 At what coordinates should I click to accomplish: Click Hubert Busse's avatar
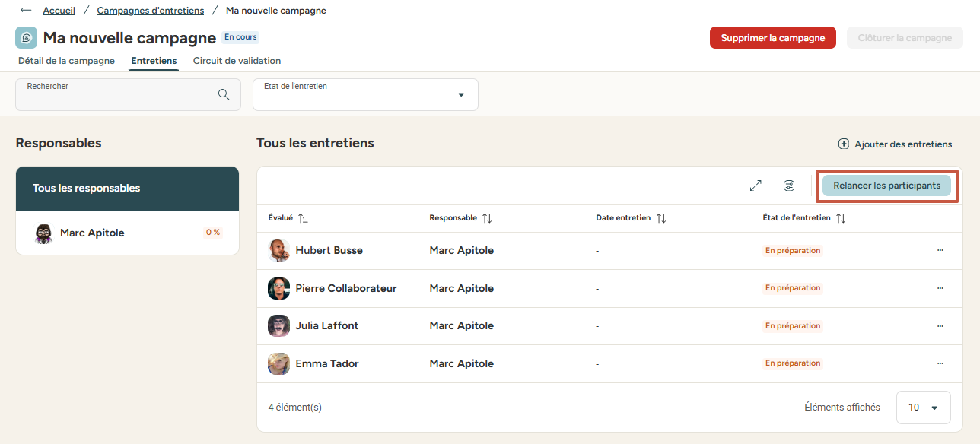(278, 250)
